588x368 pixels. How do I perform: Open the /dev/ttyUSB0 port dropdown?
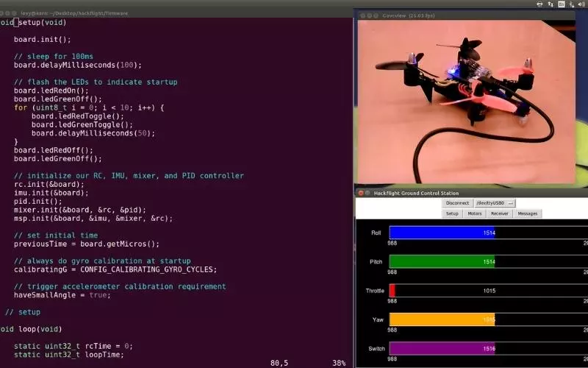(x=495, y=203)
